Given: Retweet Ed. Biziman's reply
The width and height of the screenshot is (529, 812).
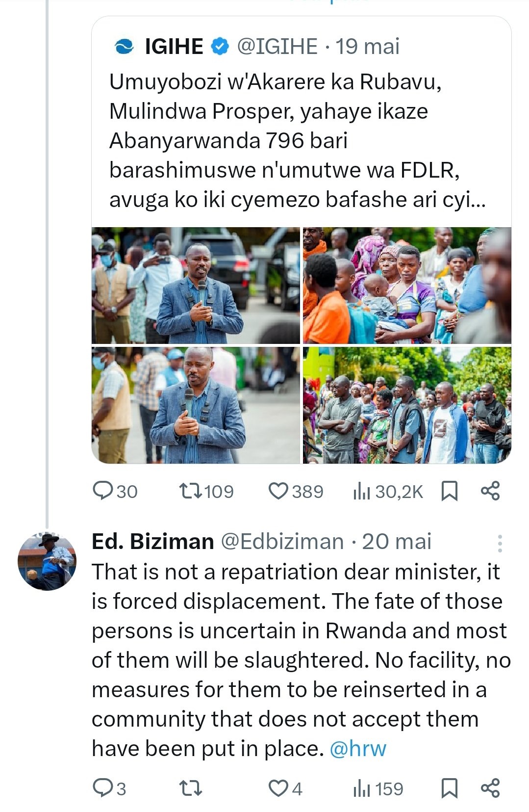Looking at the screenshot, I should tap(190, 788).
